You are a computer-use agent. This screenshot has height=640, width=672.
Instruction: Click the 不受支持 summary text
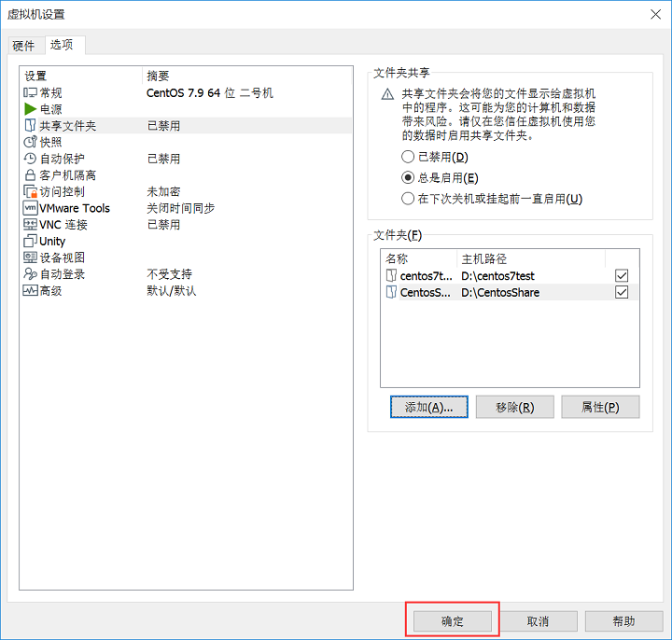pos(169,273)
